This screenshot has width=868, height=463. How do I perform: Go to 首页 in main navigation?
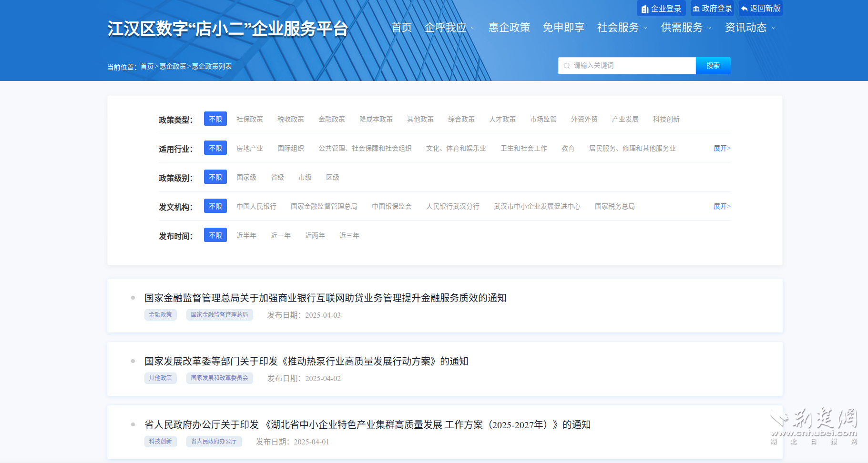click(401, 28)
